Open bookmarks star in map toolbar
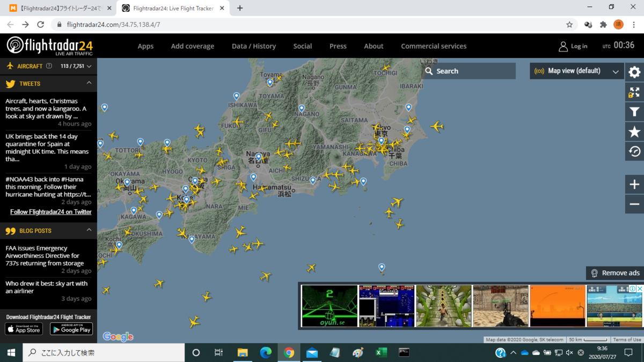Viewport: 644px width, 362px height. tap(634, 132)
